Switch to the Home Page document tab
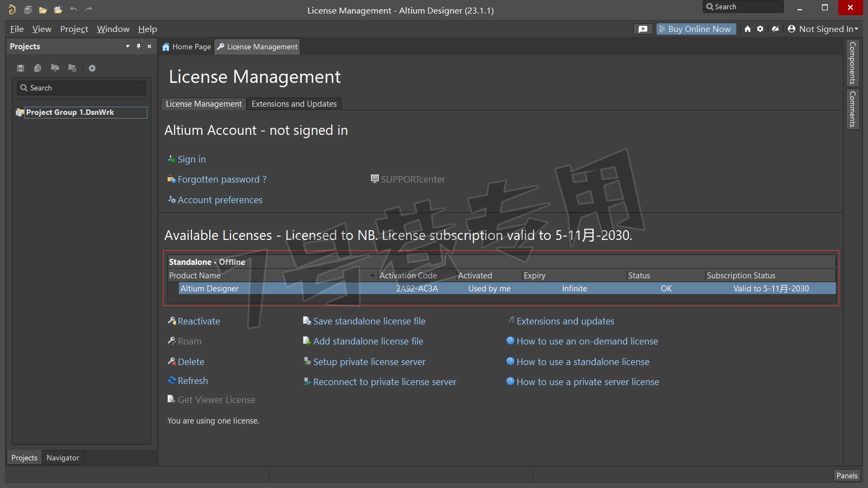868x488 pixels. click(x=187, y=47)
